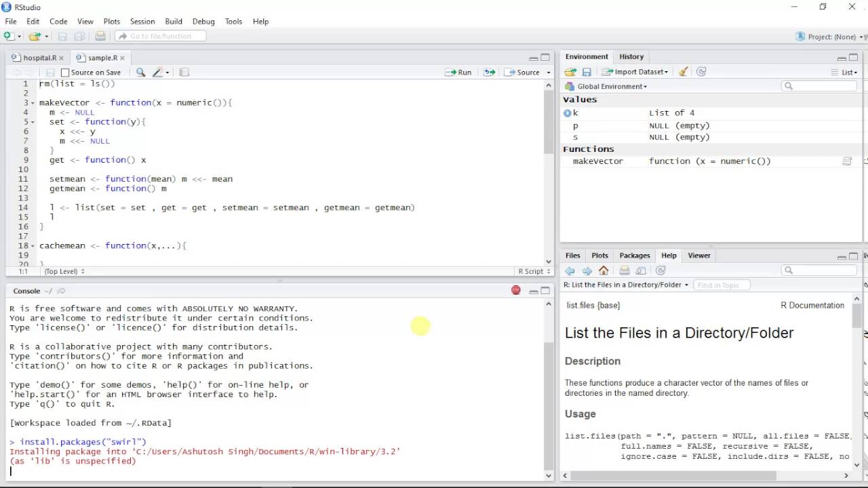Open Help home page
Viewport: 868px width, 488px height.
(604, 270)
